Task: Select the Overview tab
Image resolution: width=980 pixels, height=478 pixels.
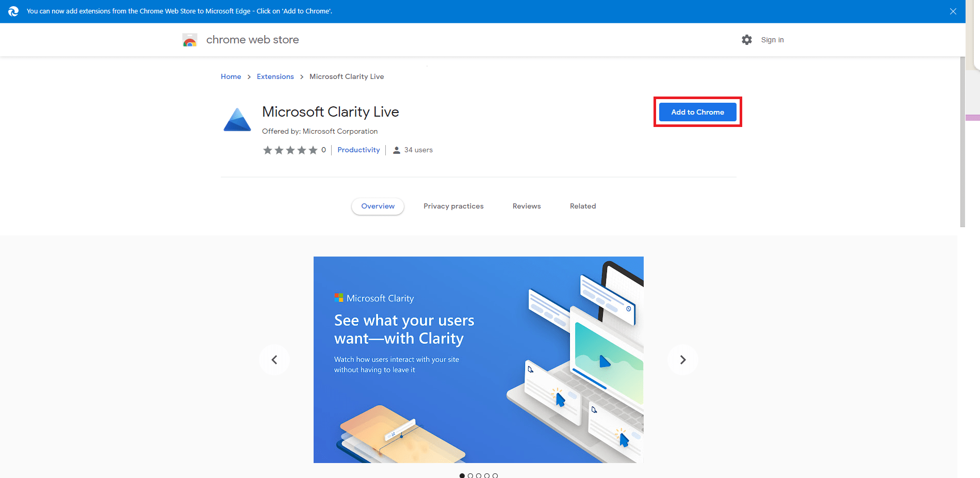Action: pyautogui.click(x=378, y=206)
